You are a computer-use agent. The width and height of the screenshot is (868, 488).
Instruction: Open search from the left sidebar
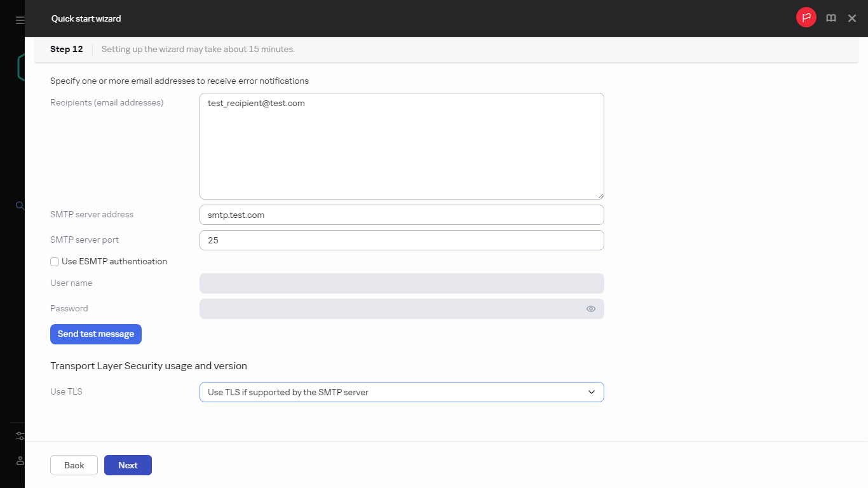pyautogui.click(x=20, y=205)
